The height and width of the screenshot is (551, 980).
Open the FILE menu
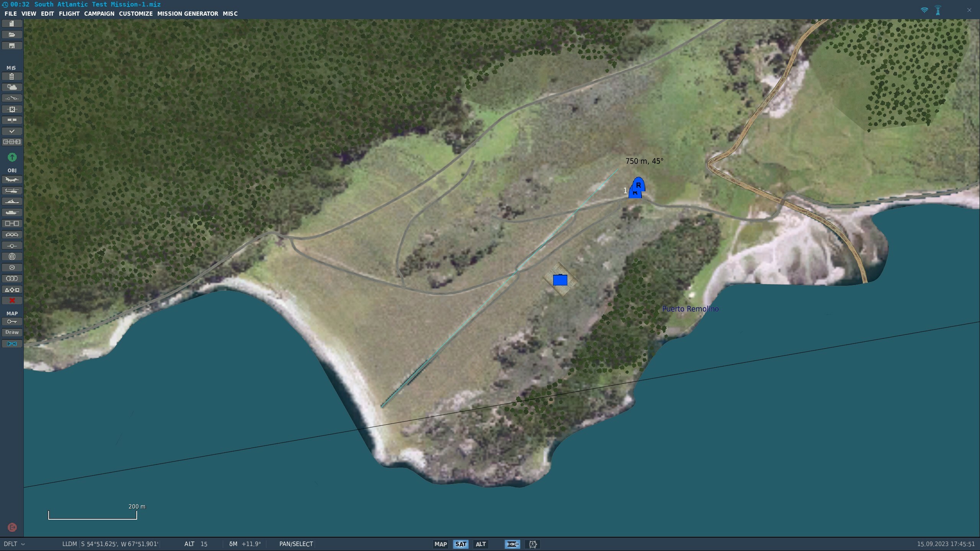coord(10,13)
